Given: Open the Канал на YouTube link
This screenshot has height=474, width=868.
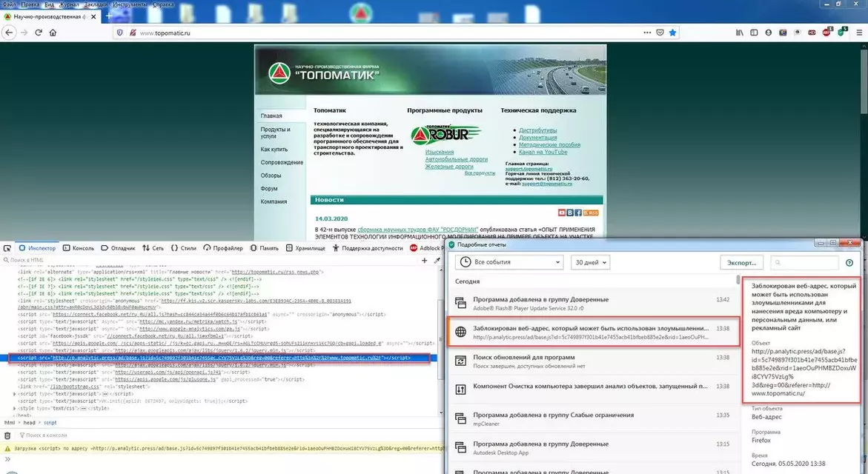Looking at the screenshot, I should (x=543, y=152).
